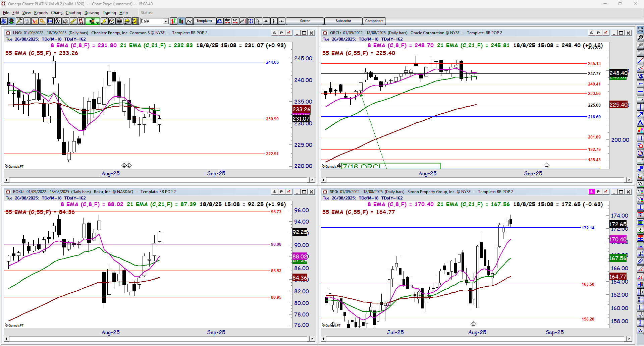Toggle the S button on the LNG chart
Screen dimensions: 644x346
click(x=274, y=33)
